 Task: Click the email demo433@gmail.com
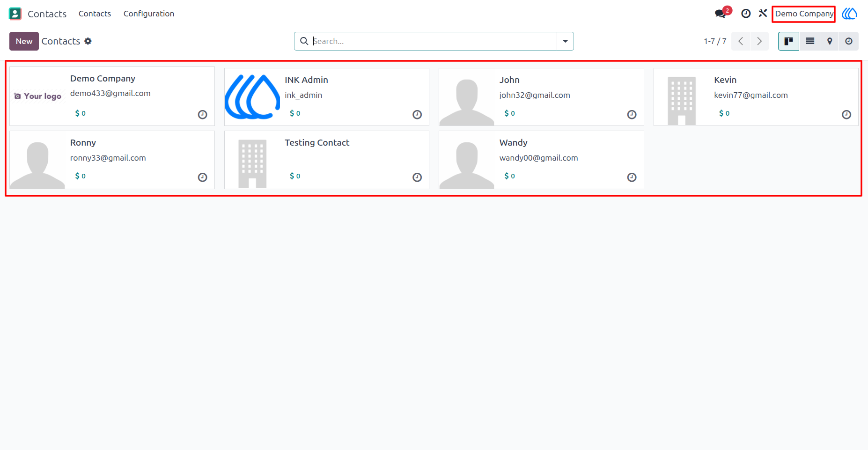click(x=110, y=93)
